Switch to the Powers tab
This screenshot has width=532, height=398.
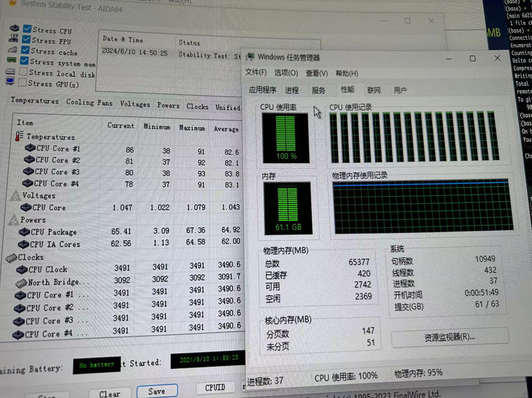(168, 105)
